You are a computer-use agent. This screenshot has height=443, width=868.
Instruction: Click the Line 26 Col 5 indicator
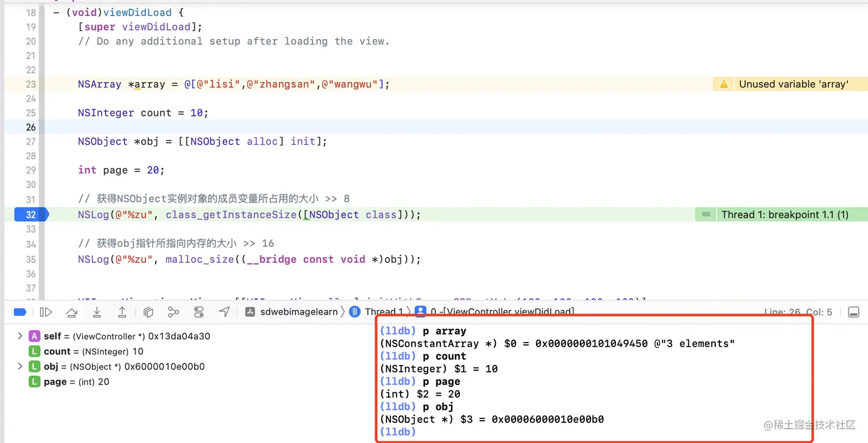[798, 312]
